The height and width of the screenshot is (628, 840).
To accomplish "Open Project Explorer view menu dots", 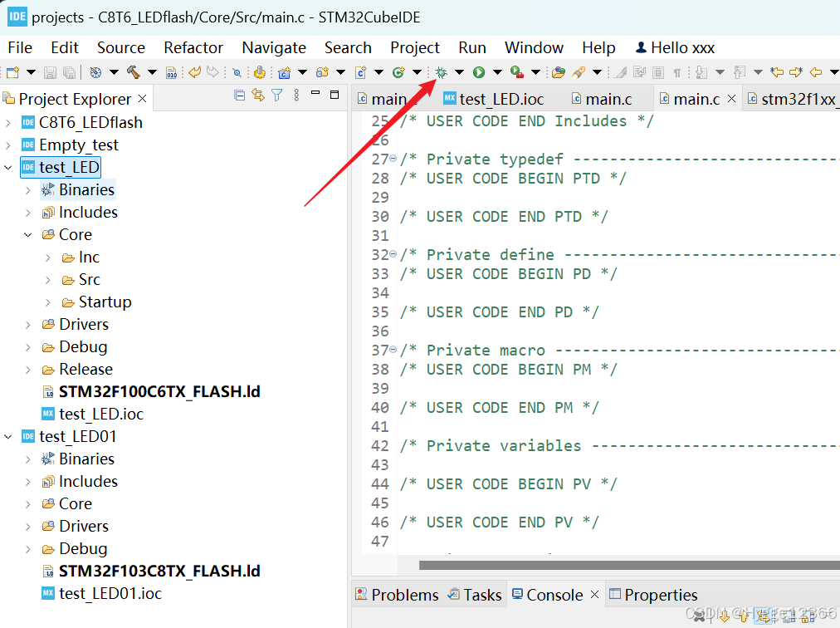I will click(296, 96).
